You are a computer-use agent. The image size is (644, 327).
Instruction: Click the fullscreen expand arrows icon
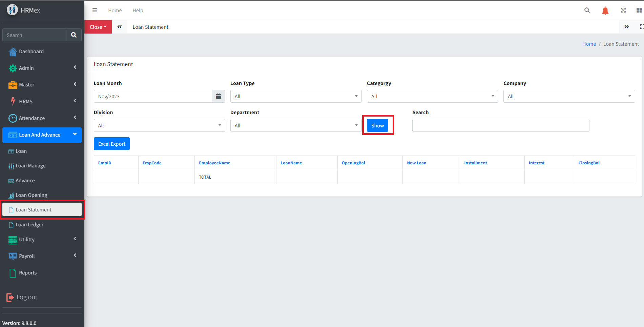click(623, 11)
